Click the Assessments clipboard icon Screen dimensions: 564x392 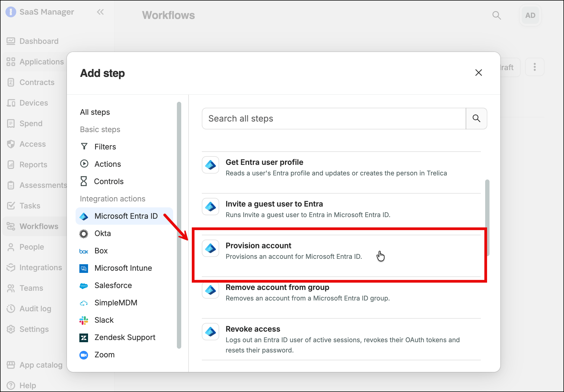click(11, 185)
